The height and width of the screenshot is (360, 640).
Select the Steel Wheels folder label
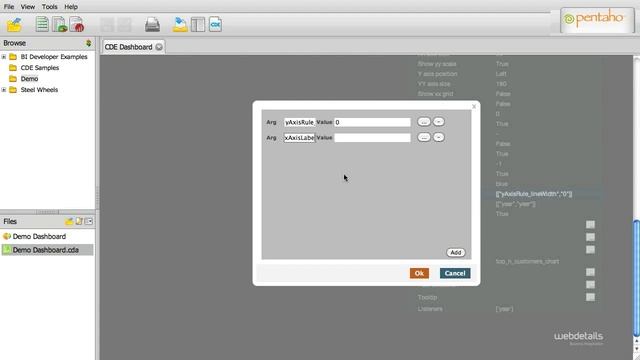tap(39, 90)
